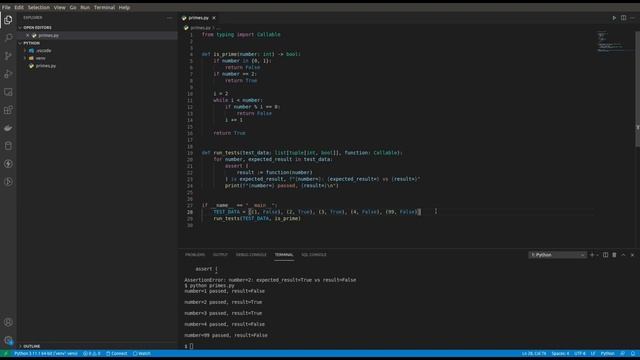Select the Terminal panel tab
Viewport: 640px width, 360px height.
pyautogui.click(x=284, y=255)
